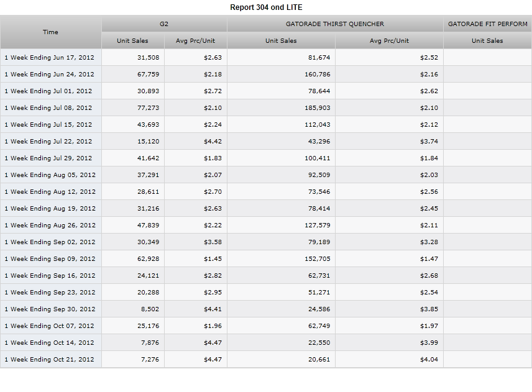Click Thirst Quencher average price $4.04 for Oct 21

[x=429, y=360]
